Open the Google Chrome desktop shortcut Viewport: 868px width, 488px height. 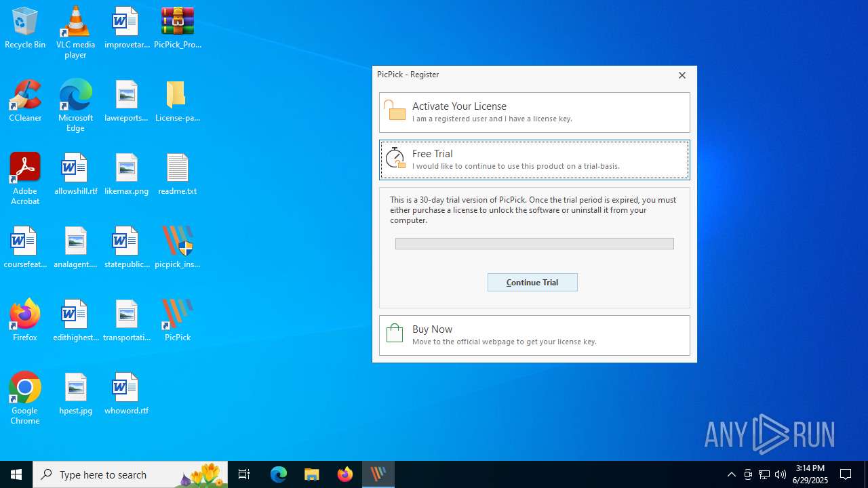[x=25, y=399]
